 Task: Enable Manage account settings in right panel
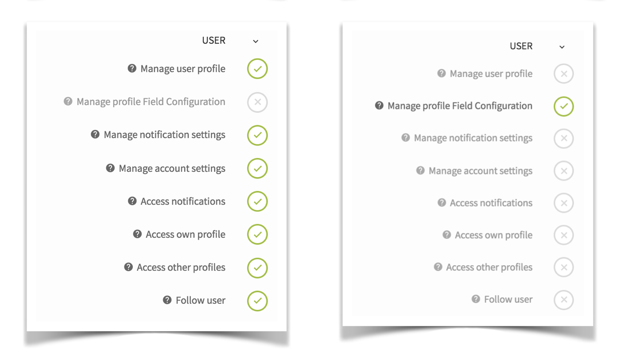click(564, 171)
